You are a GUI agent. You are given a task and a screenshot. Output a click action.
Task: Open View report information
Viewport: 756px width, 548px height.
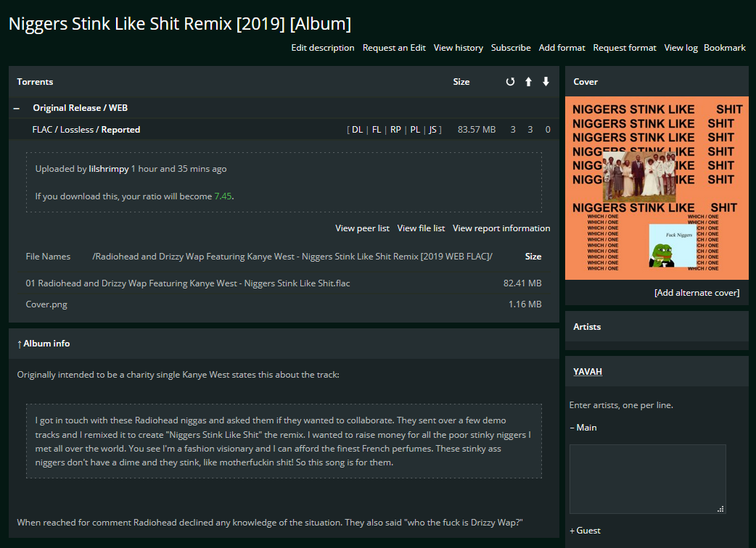[501, 228]
